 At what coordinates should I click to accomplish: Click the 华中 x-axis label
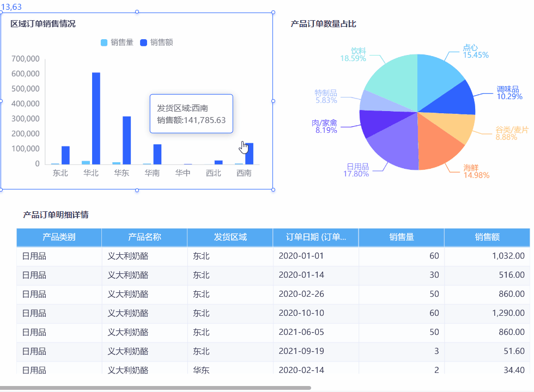click(x=183, y=173)
